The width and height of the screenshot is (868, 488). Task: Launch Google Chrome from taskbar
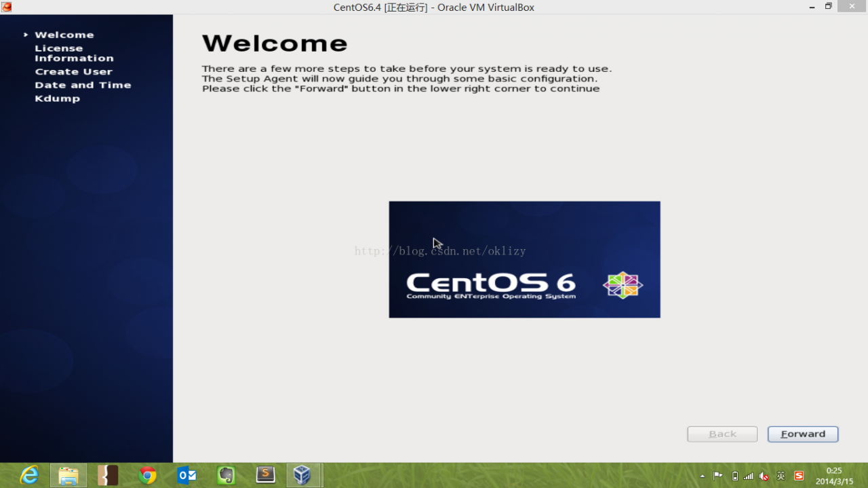[147, 475]
